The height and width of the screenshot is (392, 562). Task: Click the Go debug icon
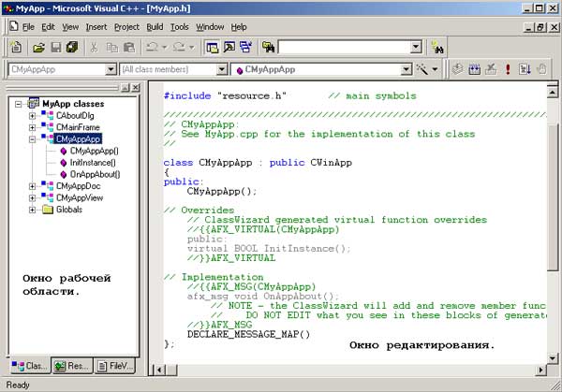click(525, 69)
